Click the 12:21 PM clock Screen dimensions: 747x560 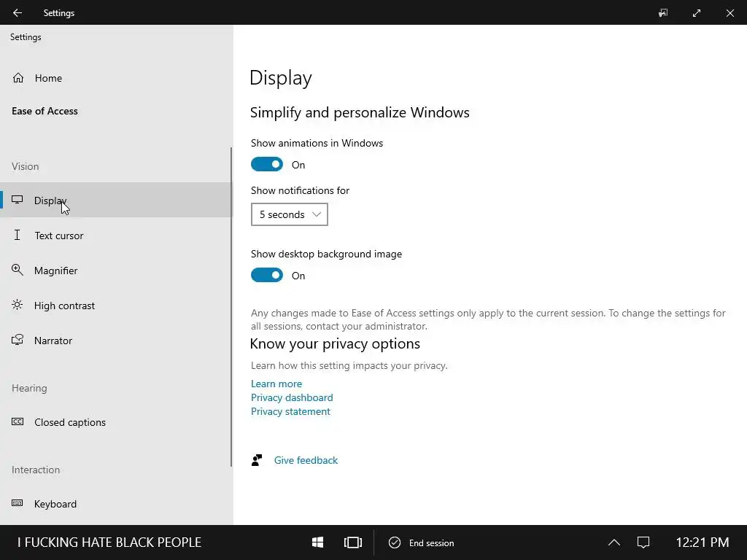703,542
